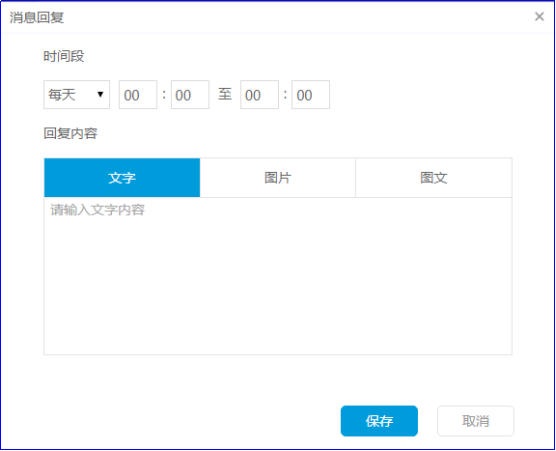Close the 消息回复 dialog with X

coord(539,16)
